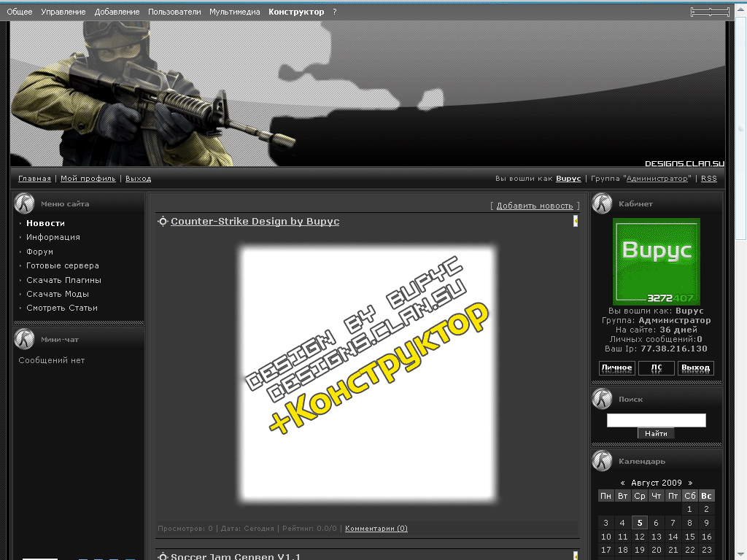Click the admin bar slider icon
The width and height of the screenshot is (747, 560).
(x=710, y=12)
